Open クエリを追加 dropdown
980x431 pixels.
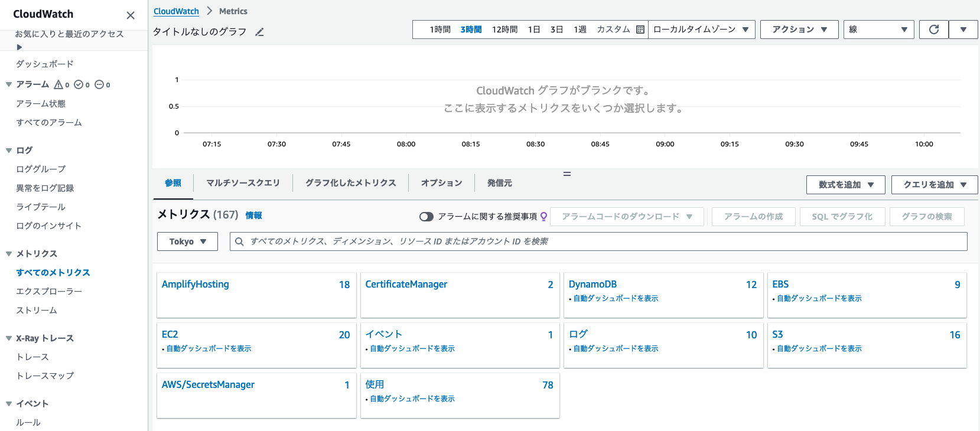pos(935,185)
